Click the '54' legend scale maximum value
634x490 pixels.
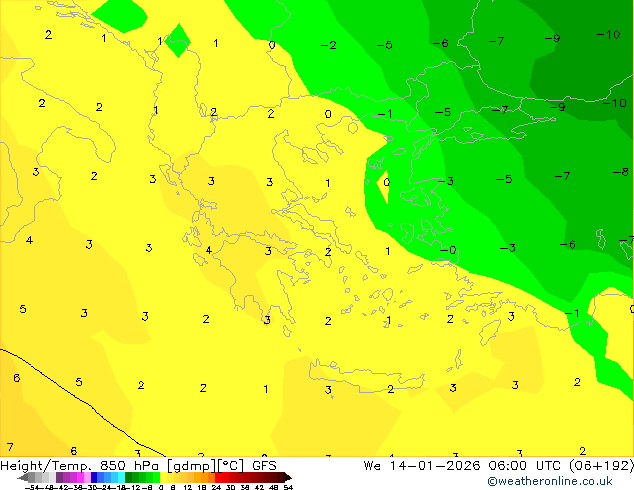coord(288,487)
